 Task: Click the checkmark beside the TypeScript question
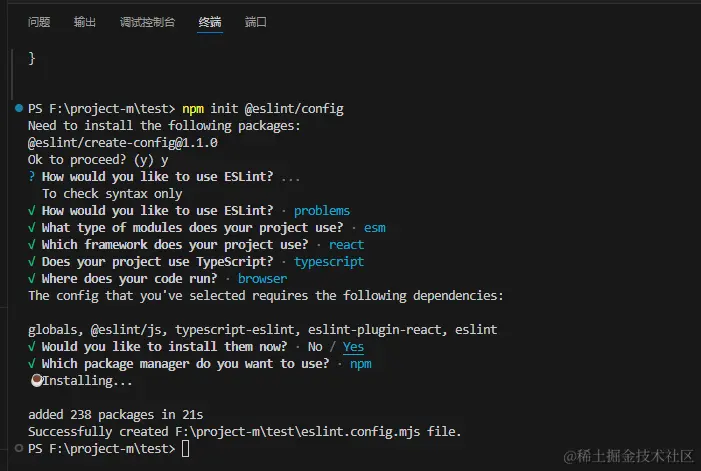32,261
